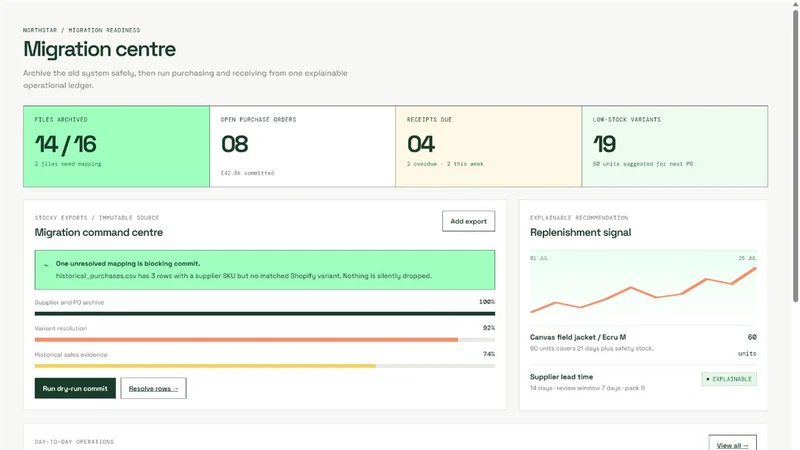Click the Migration command centre heading
This screenshot has height=450, width=800.
pos(99,233)
